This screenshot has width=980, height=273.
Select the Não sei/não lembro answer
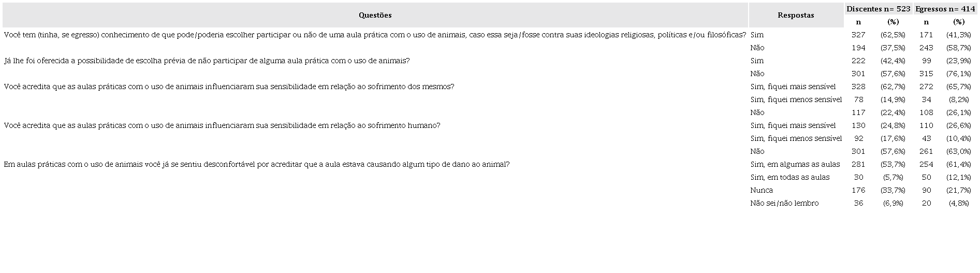click(784, 203)
